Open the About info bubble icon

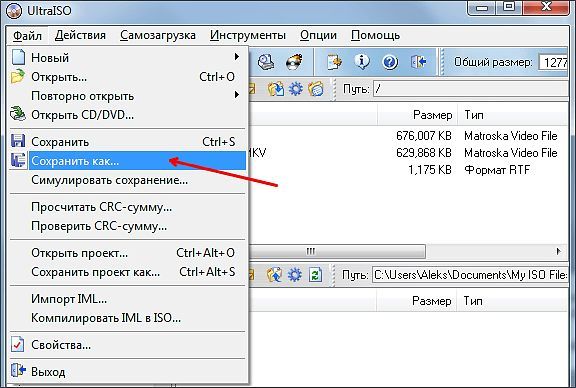pyautogui.click(x=362, y=62)
